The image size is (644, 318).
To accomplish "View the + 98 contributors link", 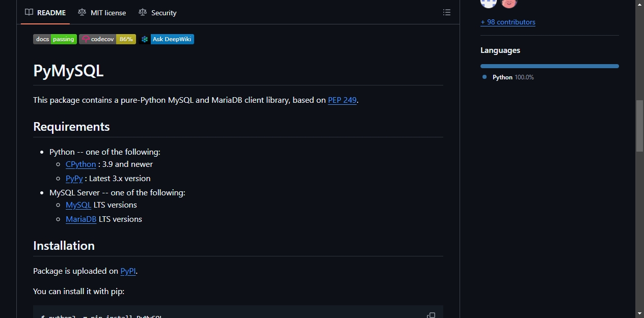I will point(508,22).
